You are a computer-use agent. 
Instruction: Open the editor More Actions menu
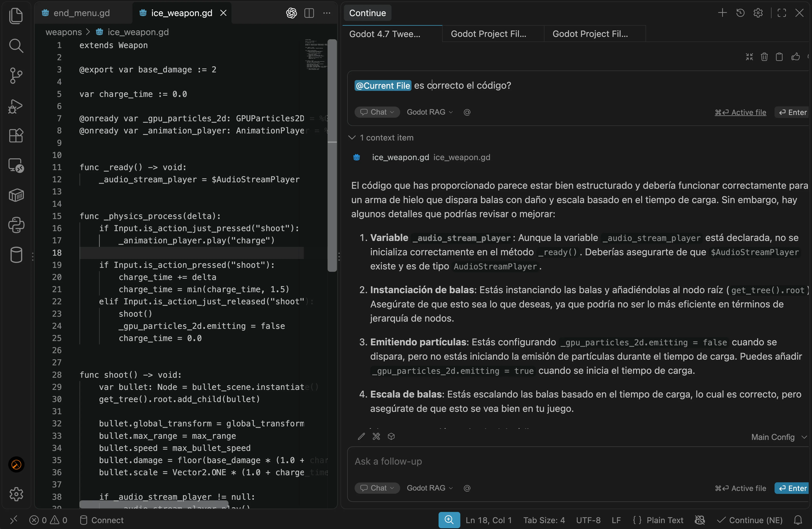tap(327, 13)
